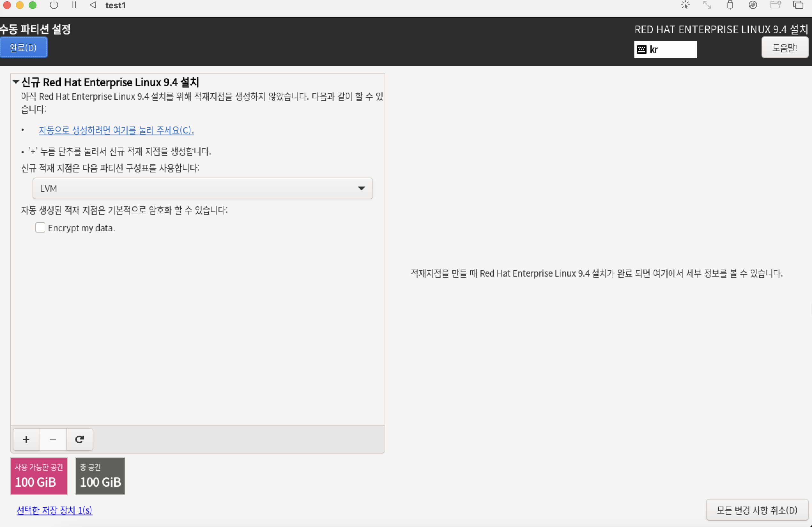Click the resize arrows icon in title bar
The height and width of the screenshot is (527, 812).
point(707,5)
